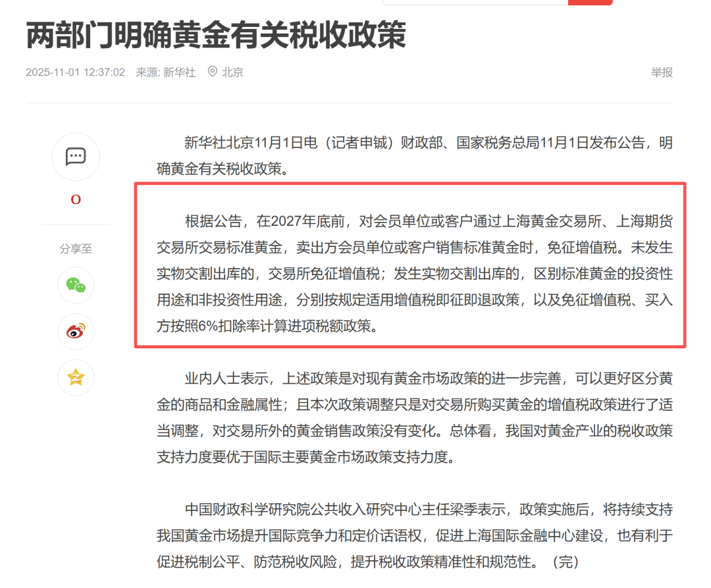This screenshot has height=588, width=711.
Task: Click the comment count 0
Action: (76, 199)
